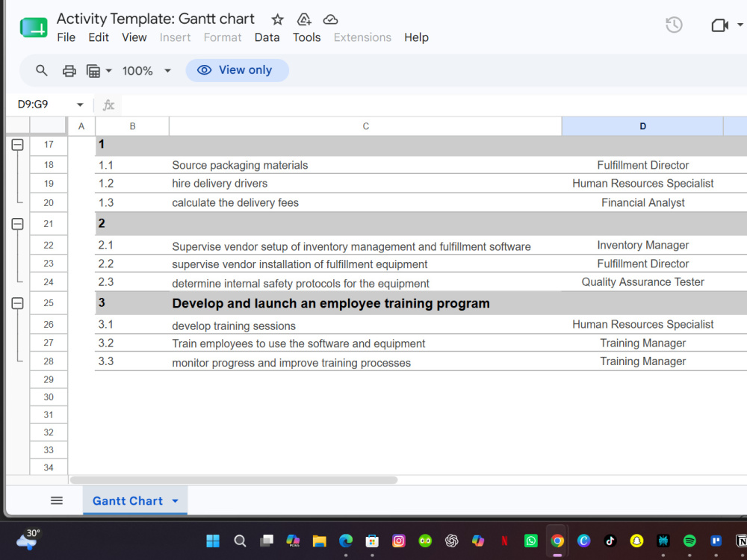The image size is (747, 560).
Task: Open WhatsApp from taskbar
Action: 530,541
